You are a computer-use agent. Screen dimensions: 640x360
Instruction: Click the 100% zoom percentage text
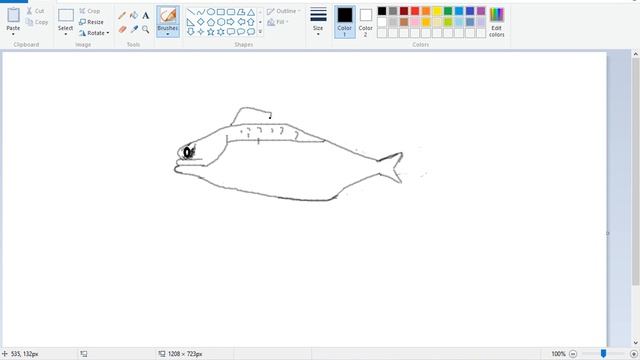[x=558, y=354]
